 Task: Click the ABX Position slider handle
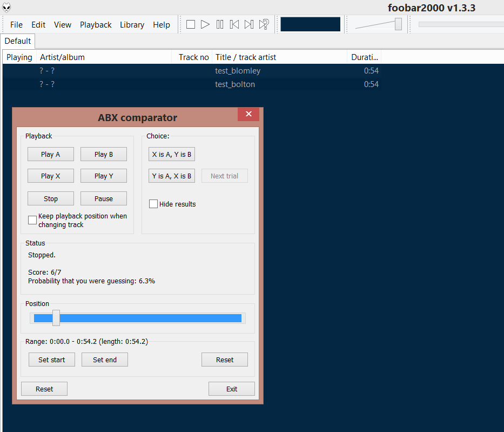(56, 318)
